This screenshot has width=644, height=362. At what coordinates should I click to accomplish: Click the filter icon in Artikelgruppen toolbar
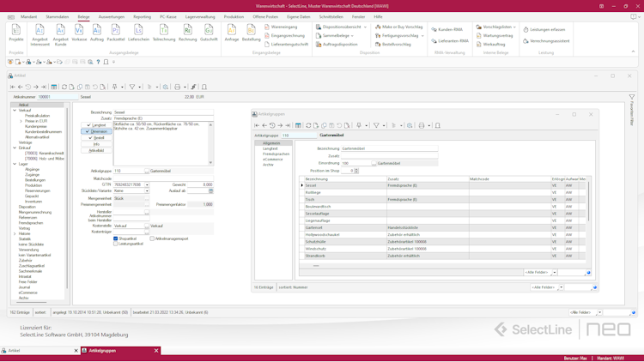(x=376, y=125)
